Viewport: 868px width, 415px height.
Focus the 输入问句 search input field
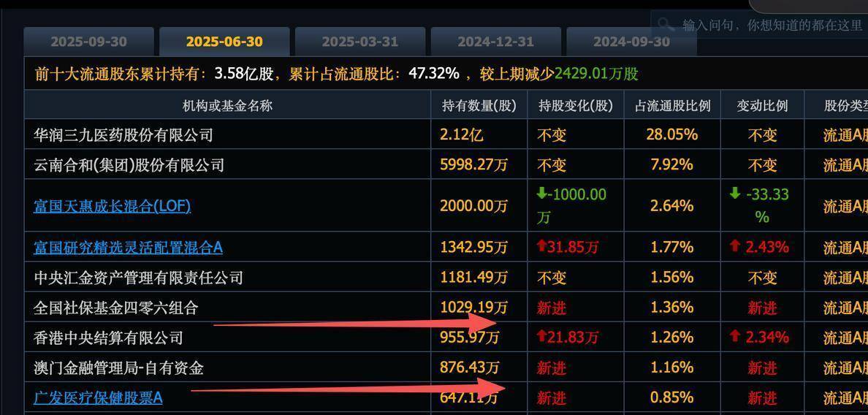(771, 25)
